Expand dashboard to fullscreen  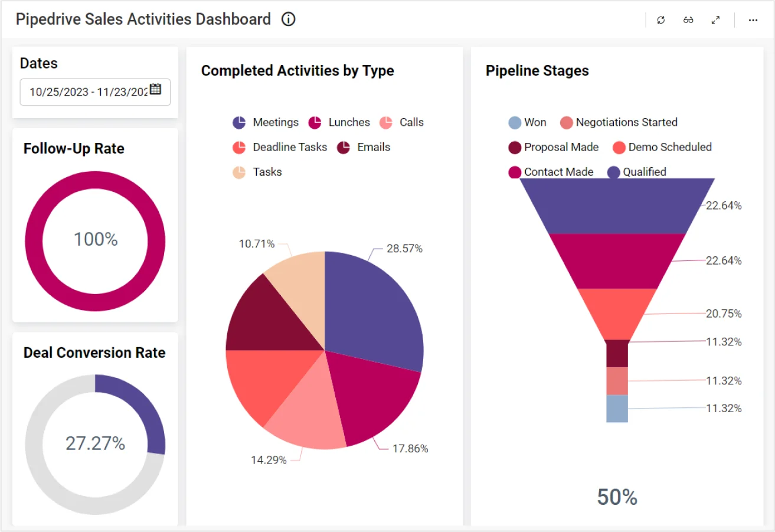tap(715, 20)
